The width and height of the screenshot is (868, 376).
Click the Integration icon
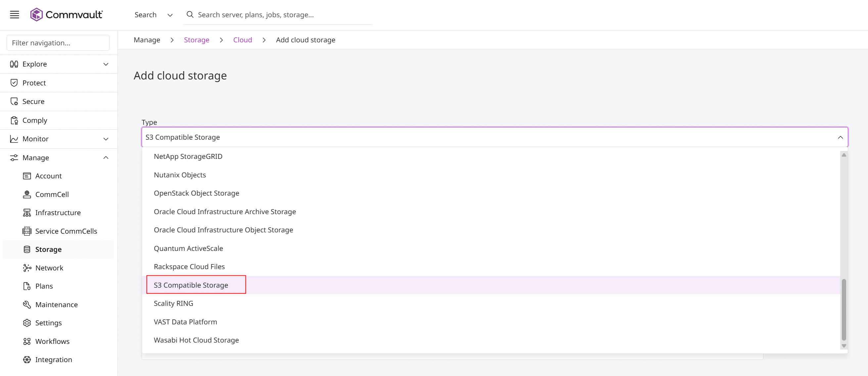[x=27, y=359]
